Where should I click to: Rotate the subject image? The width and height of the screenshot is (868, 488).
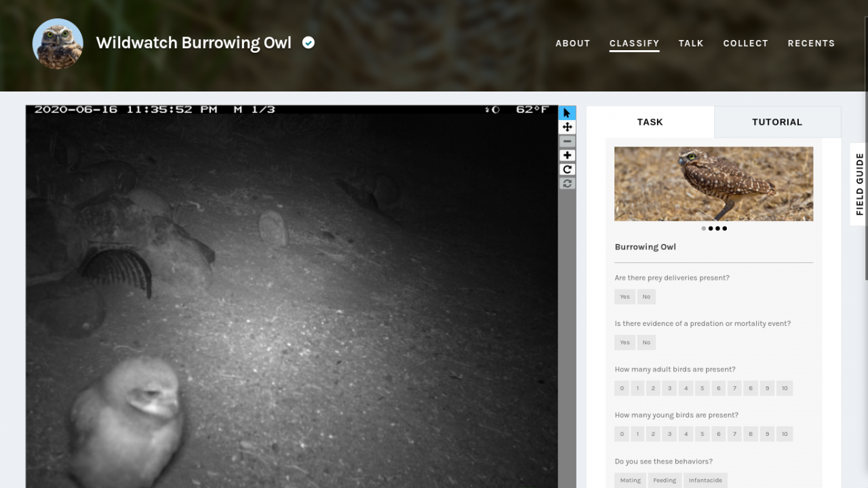click(x=567, y=169)
